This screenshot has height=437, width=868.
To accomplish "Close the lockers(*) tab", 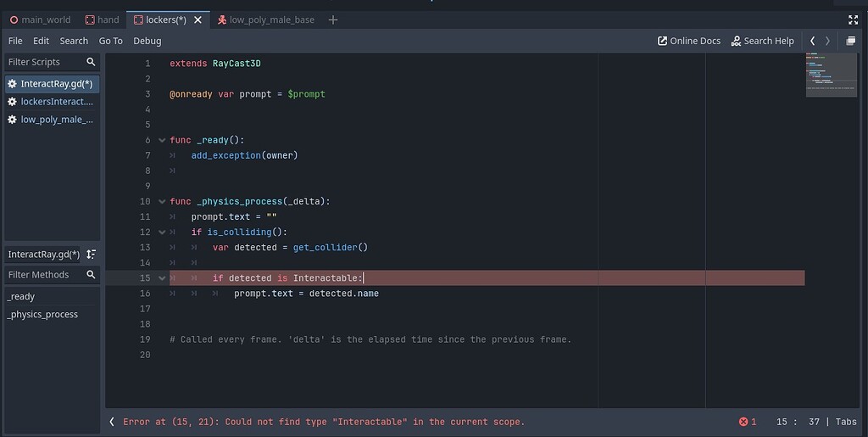I will tap(198, 20).
